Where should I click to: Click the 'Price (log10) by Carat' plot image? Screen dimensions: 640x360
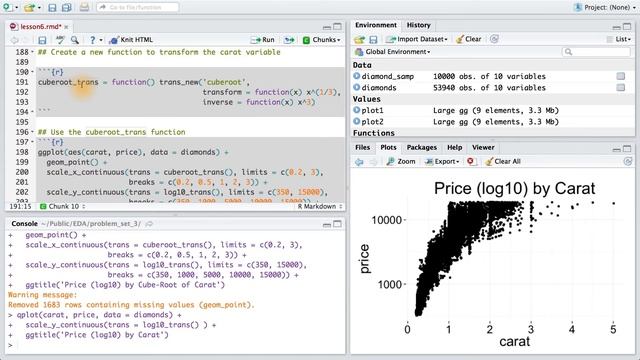pos(492,262)
